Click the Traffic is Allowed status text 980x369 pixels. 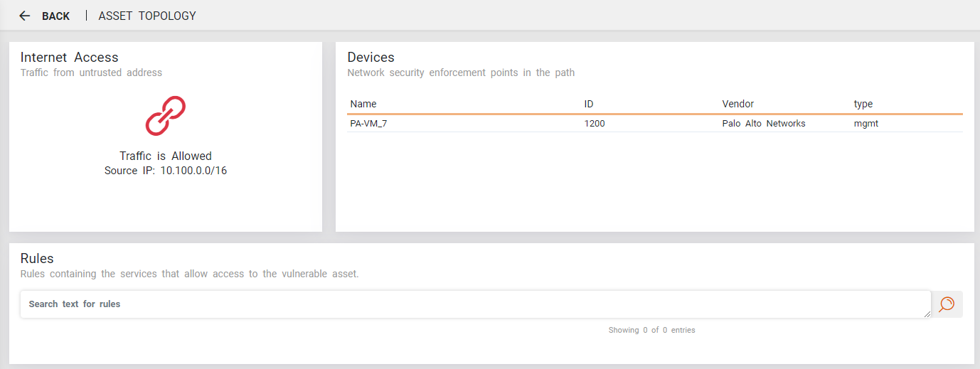[x=165, y=156]
